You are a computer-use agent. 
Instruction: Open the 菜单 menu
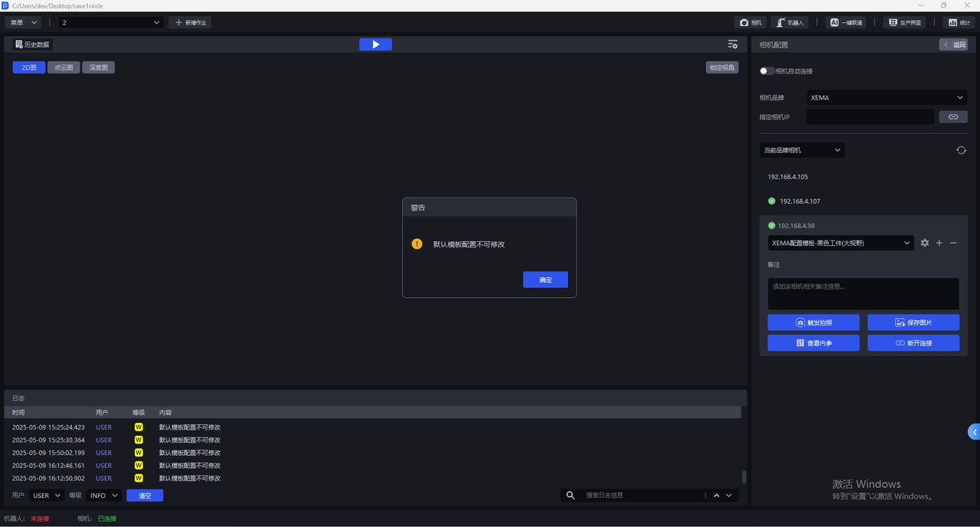pos(23,23)
